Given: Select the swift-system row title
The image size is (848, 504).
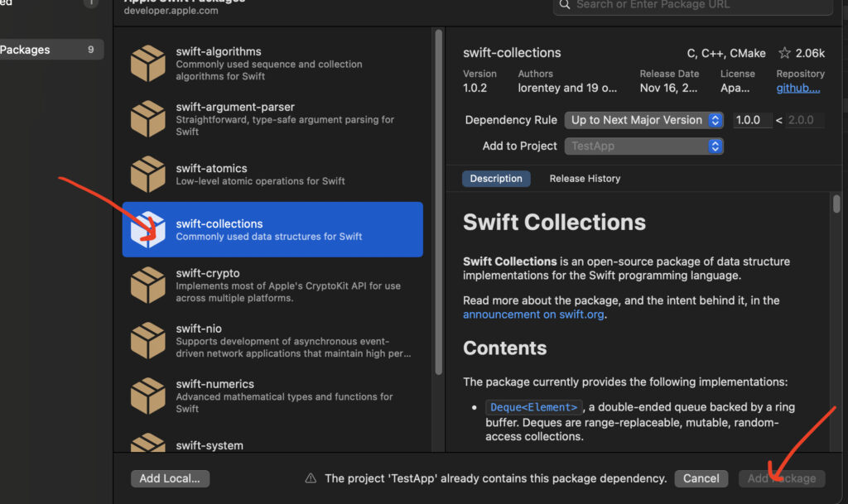Looking at the screenshot, I should [x=210, y=445].
